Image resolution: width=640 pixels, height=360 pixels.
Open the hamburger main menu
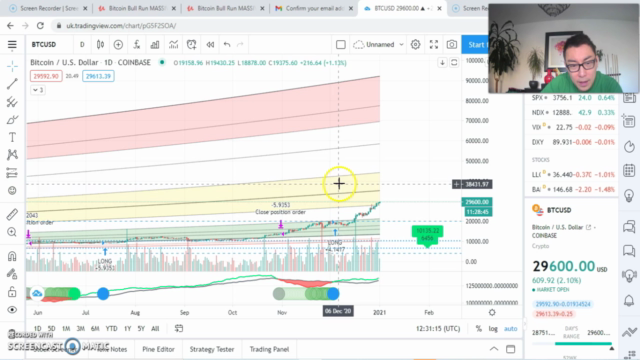click(x=12, y=45)
